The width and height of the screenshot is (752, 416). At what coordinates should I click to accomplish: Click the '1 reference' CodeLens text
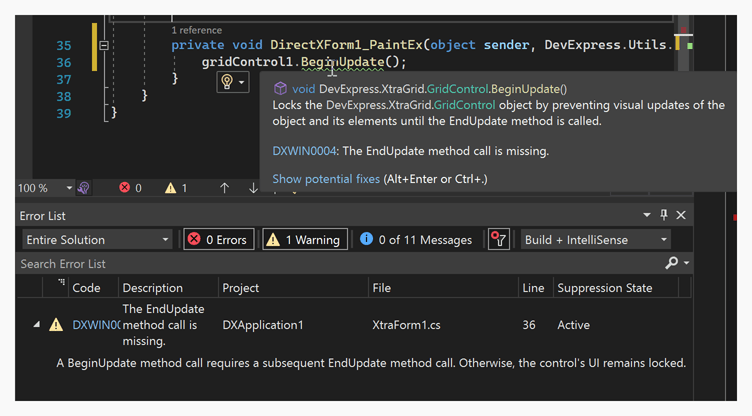[197, 30]
